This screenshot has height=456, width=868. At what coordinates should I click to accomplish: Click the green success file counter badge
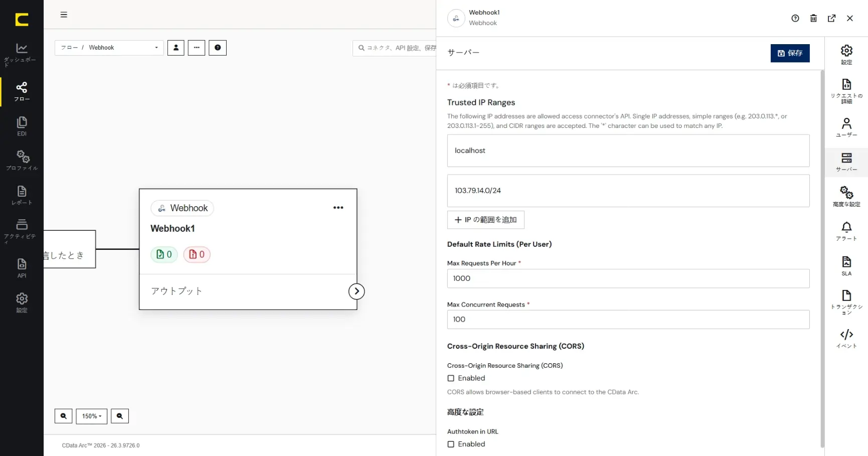tap(164, 254)
